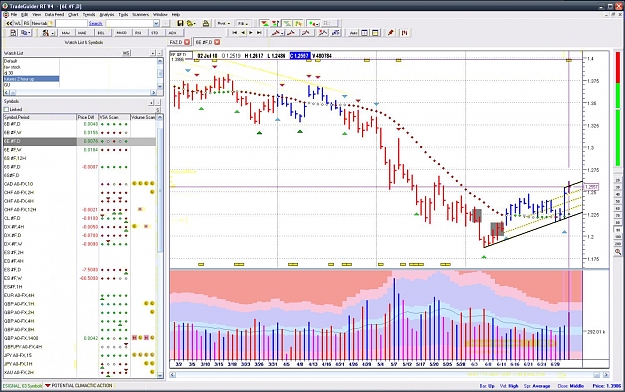Screen dimensions: 625x392
Task: Open the Chart menu
Action: click(73, 14)
